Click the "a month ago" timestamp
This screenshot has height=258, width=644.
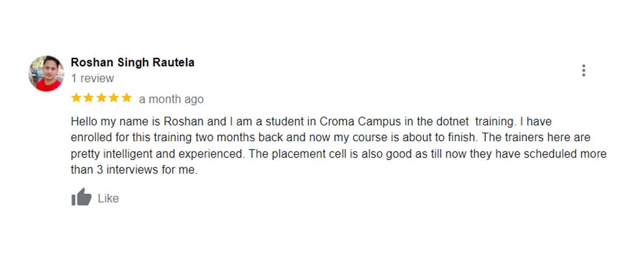coord(171,99)
